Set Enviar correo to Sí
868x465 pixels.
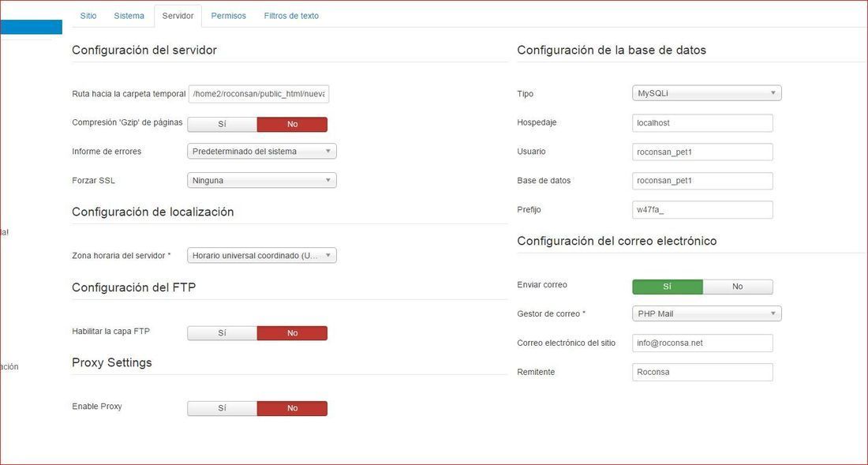667,287
